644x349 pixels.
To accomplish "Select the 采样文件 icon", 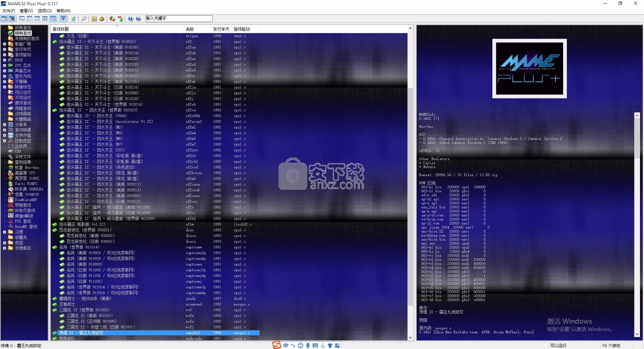I will tap(11, 157).
